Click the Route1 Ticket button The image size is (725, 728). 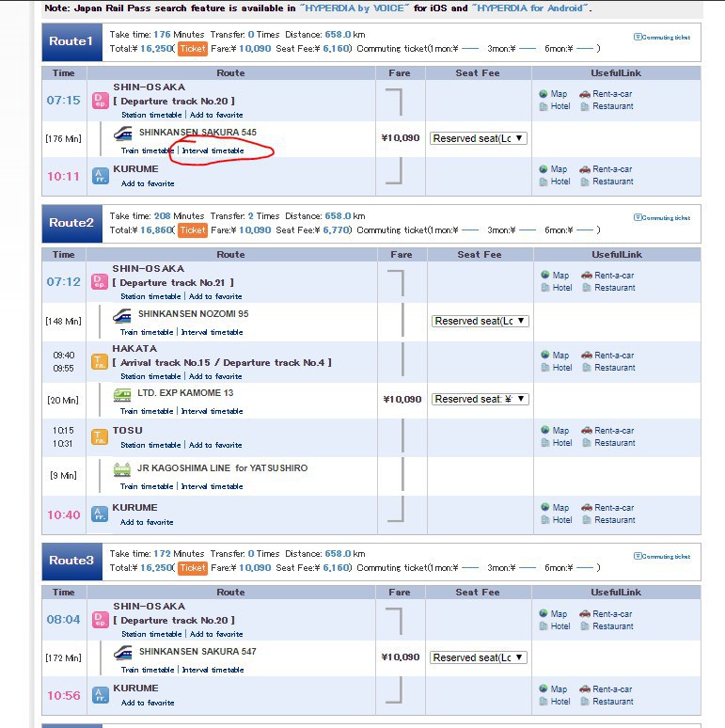click(193, 49)
